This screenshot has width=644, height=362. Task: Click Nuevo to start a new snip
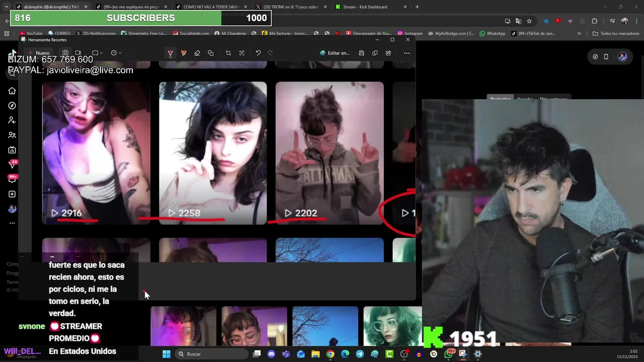click(x=39, y=53)
